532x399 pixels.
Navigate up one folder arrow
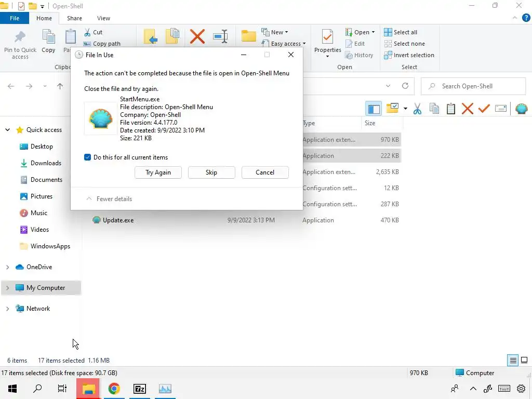[60, 86]
